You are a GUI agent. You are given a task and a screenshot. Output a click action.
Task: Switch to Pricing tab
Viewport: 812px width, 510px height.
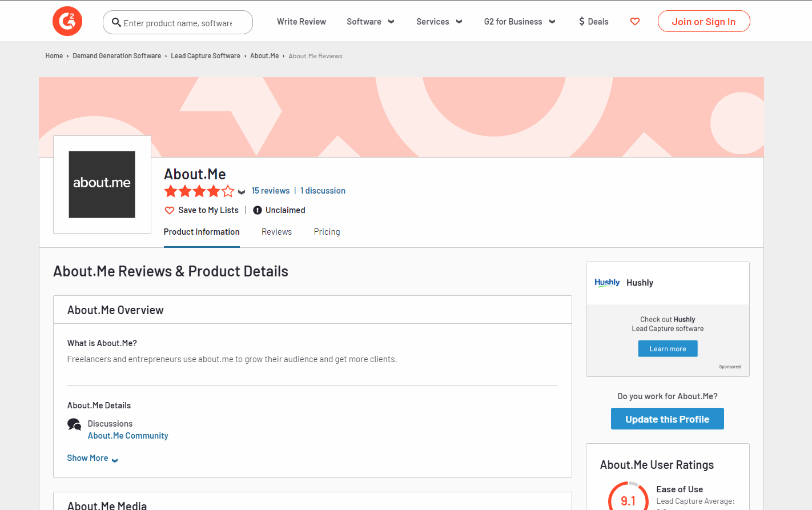tap(327, 232)
